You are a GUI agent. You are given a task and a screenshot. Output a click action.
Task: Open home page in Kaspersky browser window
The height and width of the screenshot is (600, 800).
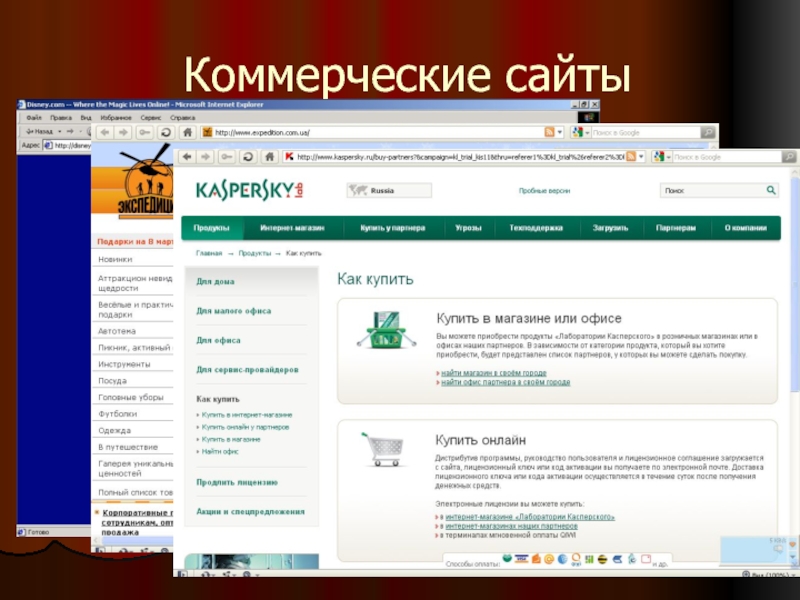[269, 157]
